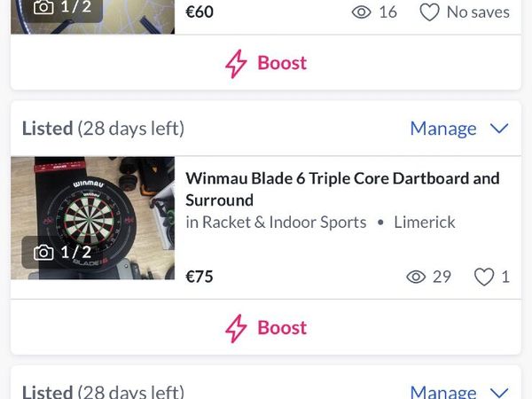Click the Limerick location text
532x399 pixels.
(425, 223)
